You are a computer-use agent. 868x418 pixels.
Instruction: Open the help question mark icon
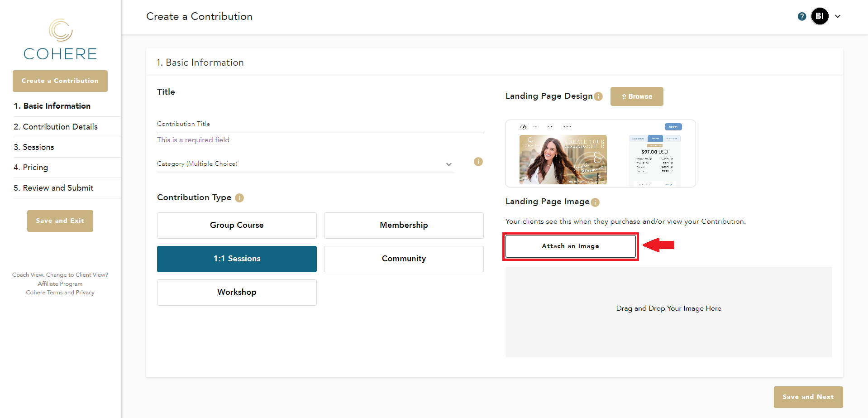click(x=801, y=16)
